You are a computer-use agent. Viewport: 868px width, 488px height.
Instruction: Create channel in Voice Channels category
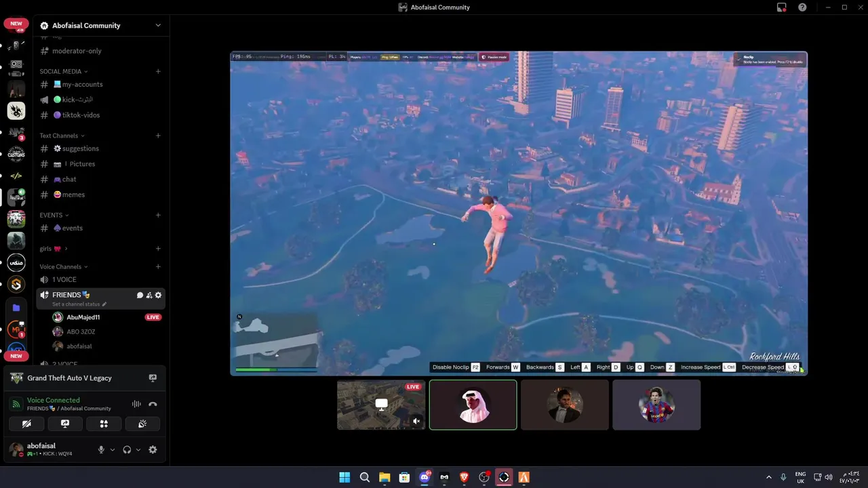158,266
